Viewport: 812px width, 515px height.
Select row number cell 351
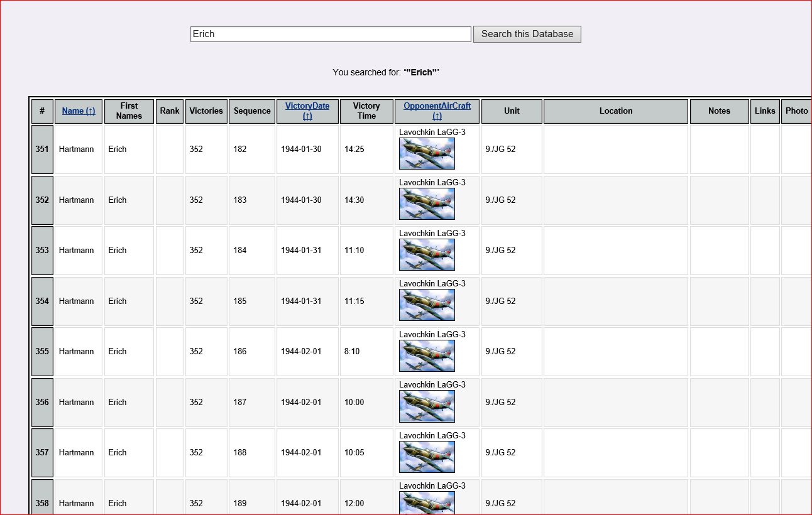click(42, 149)
